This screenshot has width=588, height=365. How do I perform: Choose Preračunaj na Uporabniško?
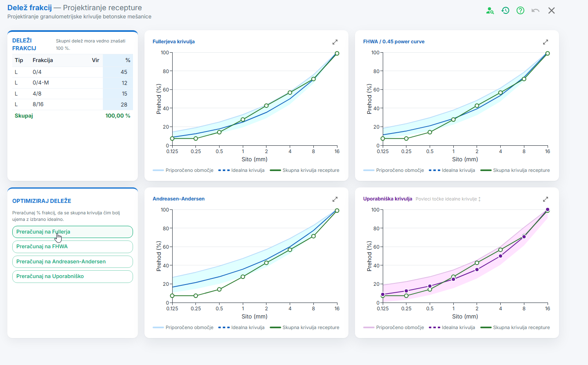pos(73,276)
